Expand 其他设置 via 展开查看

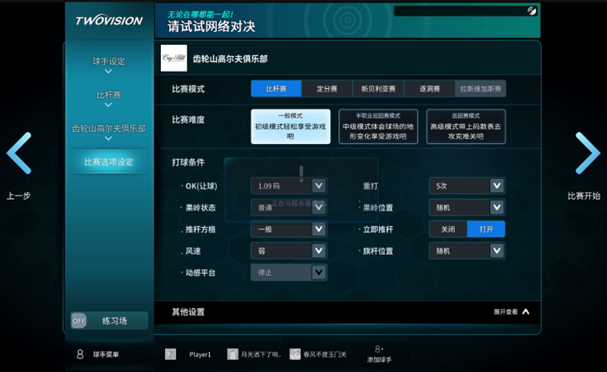pyautogui.click(x=511, y=312)
